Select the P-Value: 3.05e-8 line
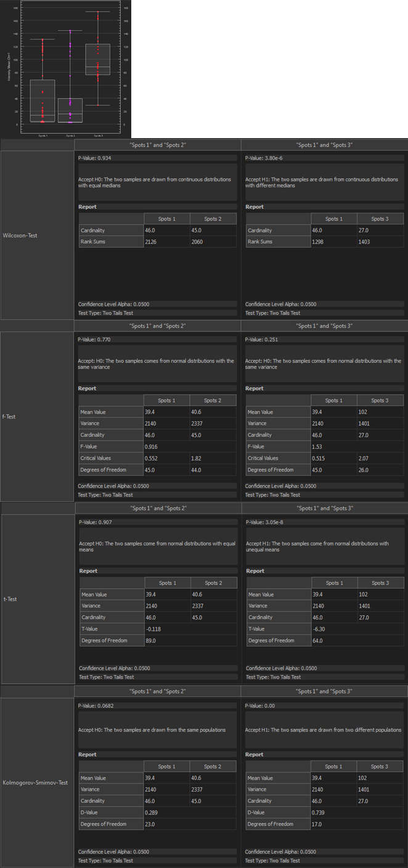408x868 pixels. tap(325, 522)
